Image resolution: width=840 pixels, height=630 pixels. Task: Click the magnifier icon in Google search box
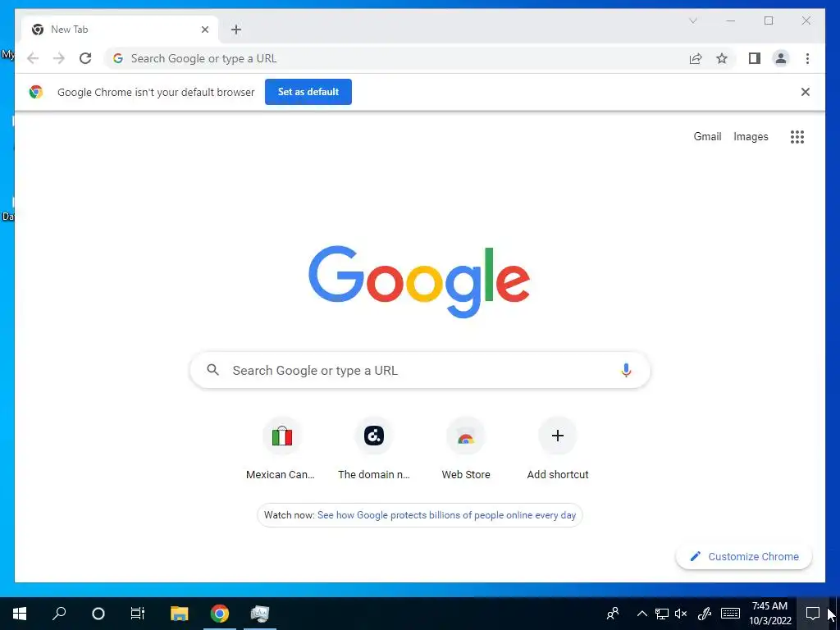212,370
